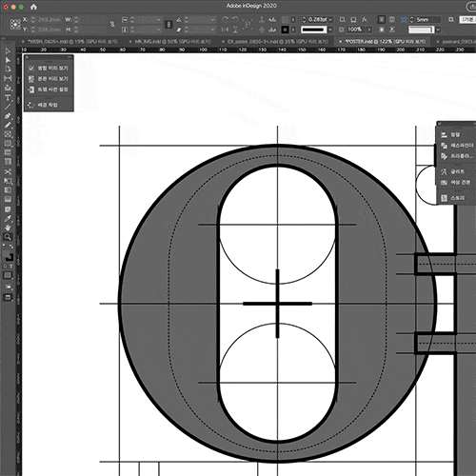Viewport: 476px width, 476px height.
Task: Select the Pen tool
Action: pos(8,116)
